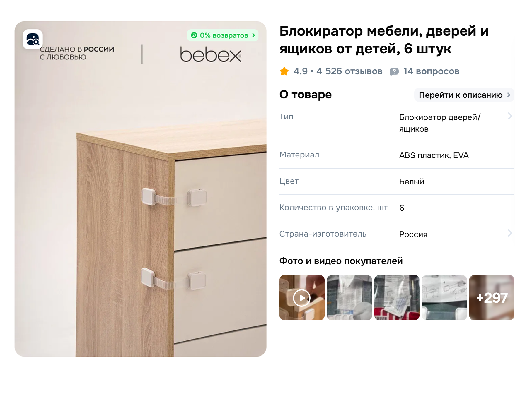Image resolution: width=532 pixels, height=394 pixels.
Task: Play the first customer video thumbnail
Action: pyautogui.click(x=302, y=298)
